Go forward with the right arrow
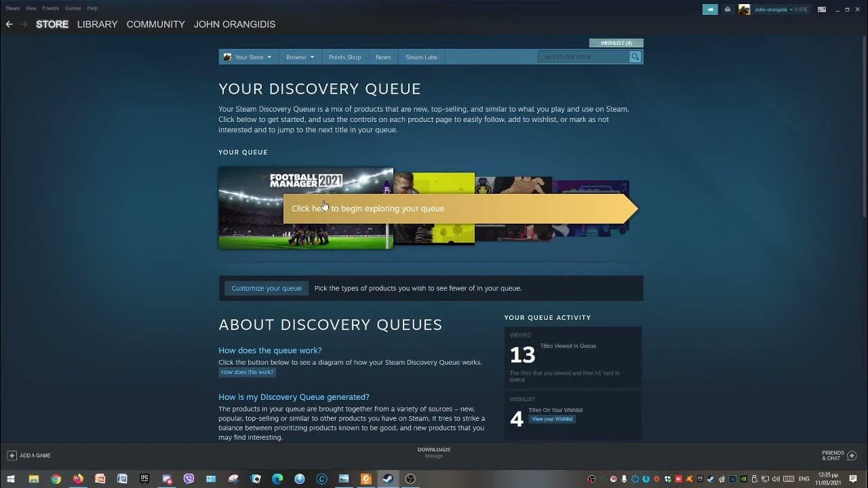This screenshot has height=488, width=868. 24,24
